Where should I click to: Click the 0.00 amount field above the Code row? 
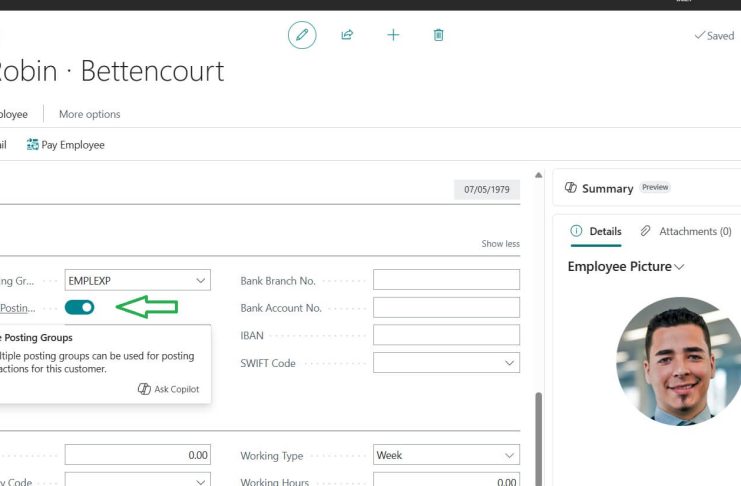pos(138,455)
